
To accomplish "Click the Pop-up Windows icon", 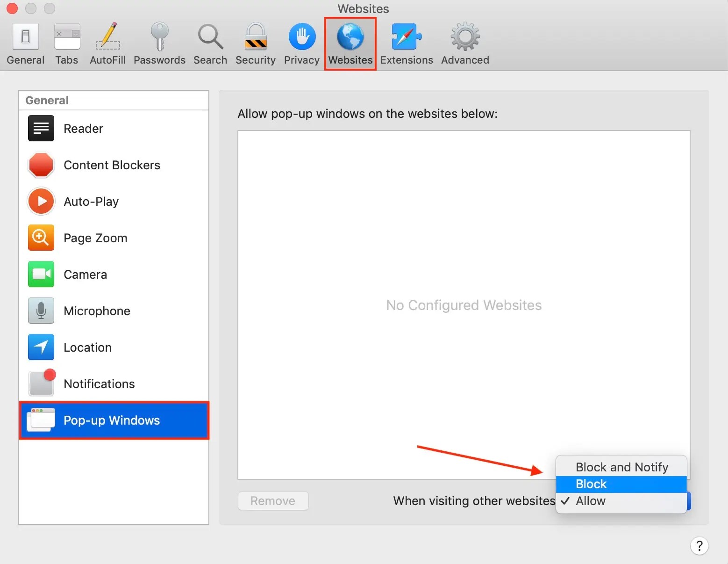I will (x=41, y=419).
